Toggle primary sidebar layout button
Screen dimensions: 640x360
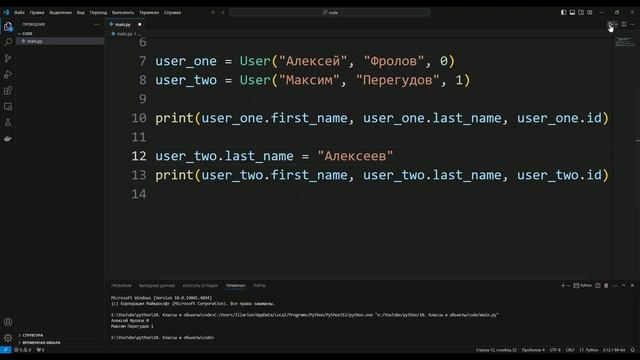pyautogui.click(x=563, y=13)
